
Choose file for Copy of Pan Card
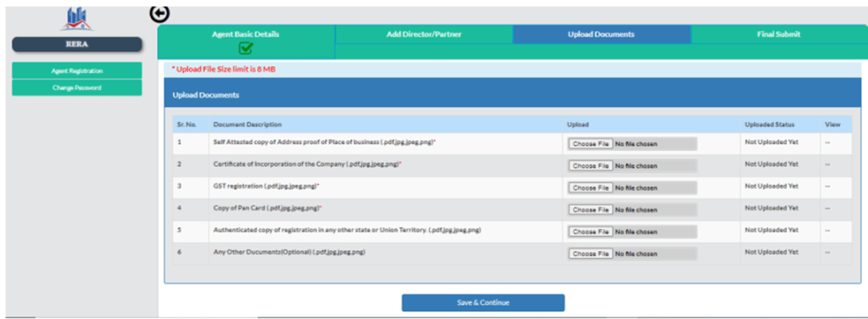click(x=591, y=210)
